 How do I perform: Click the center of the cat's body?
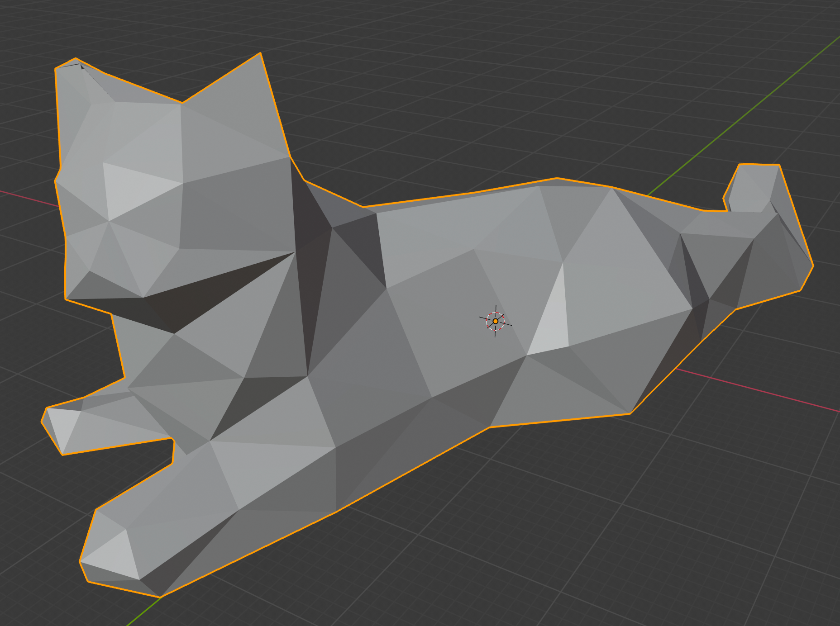(x=453, y=317)
